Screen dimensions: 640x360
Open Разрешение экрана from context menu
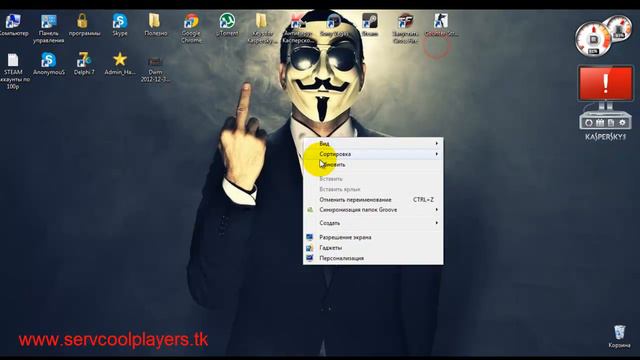pos(373,237)
